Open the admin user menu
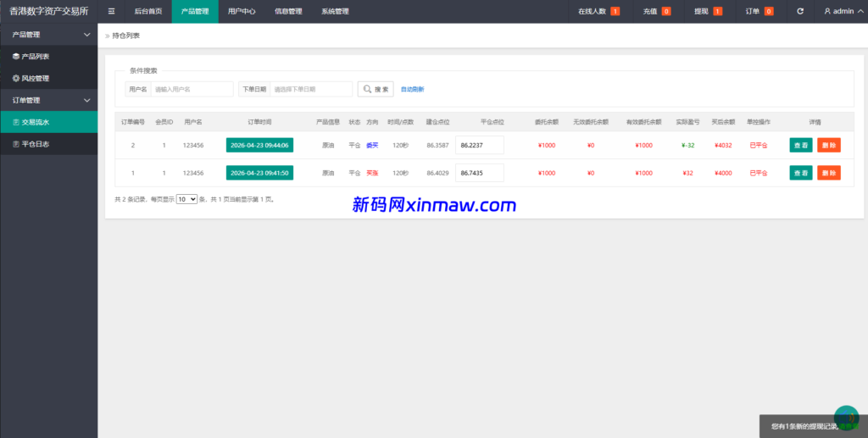Image resolution: width=868 pixels, height=438 pixels. [x=843, y=11]
